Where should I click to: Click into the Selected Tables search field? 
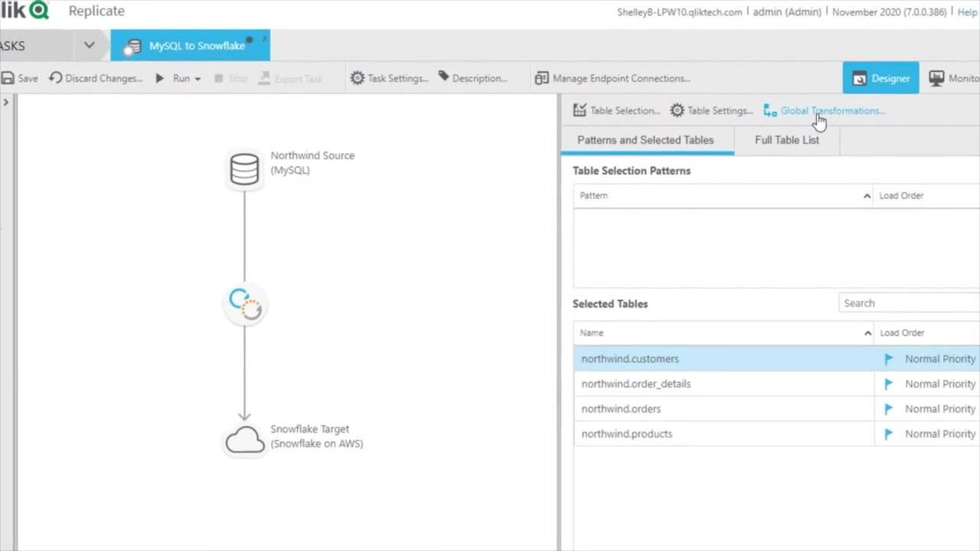(x=909, y=303)
